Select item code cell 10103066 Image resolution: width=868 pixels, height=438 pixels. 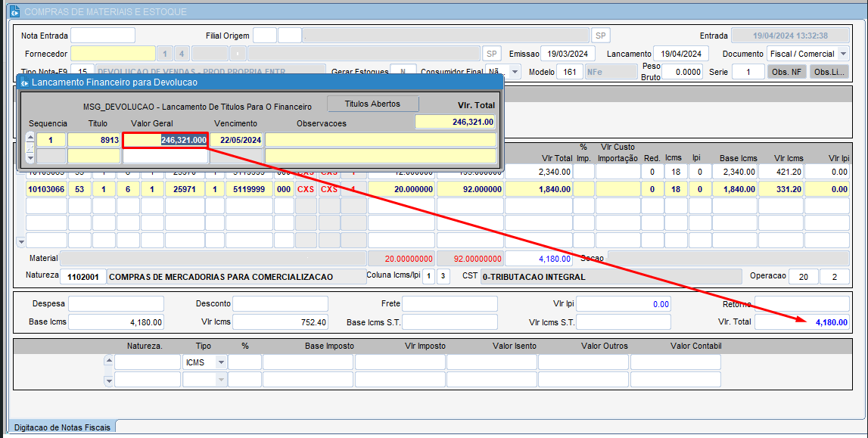(46, 189)
